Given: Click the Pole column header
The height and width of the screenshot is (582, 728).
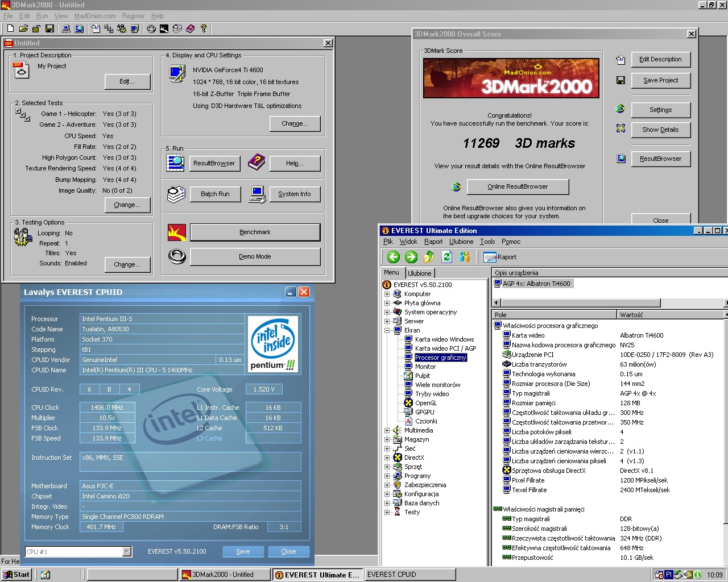Looking at the screenshot, I should (555, 315).
